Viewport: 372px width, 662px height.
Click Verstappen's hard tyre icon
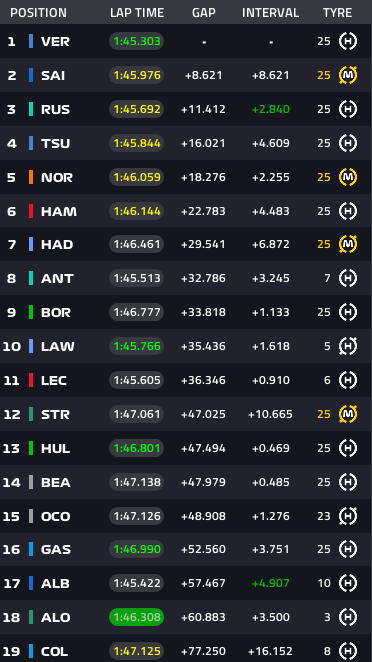[x=348, y=41]
